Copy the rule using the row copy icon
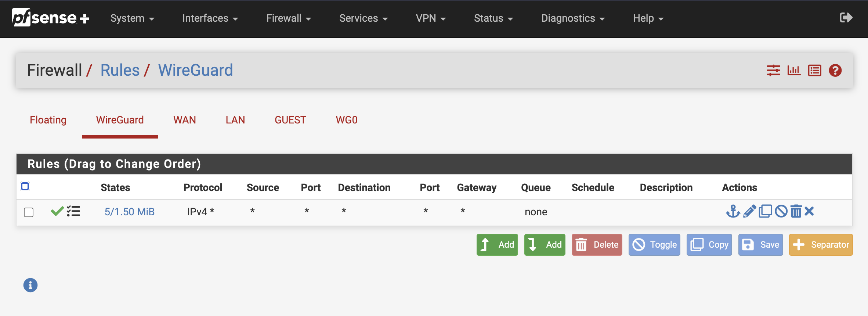This screenshot has height=316, width=868. 765,211
